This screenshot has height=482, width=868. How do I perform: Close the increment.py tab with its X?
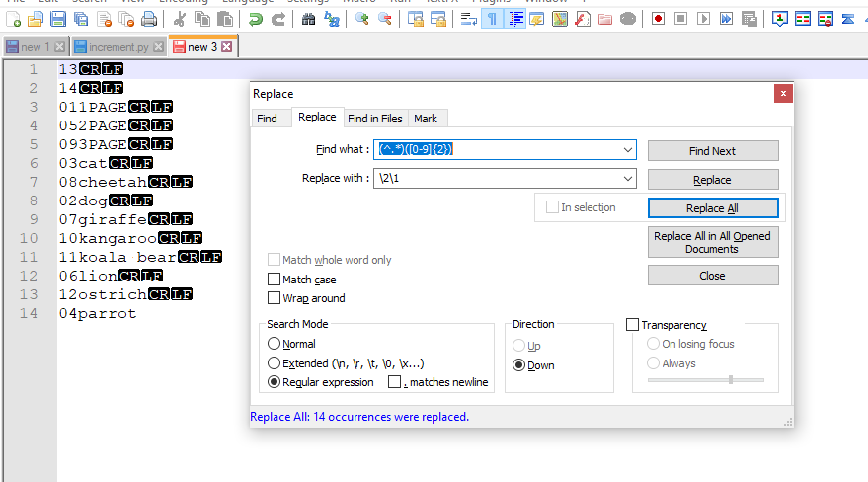pyautogui.click(x=158, y=47)
